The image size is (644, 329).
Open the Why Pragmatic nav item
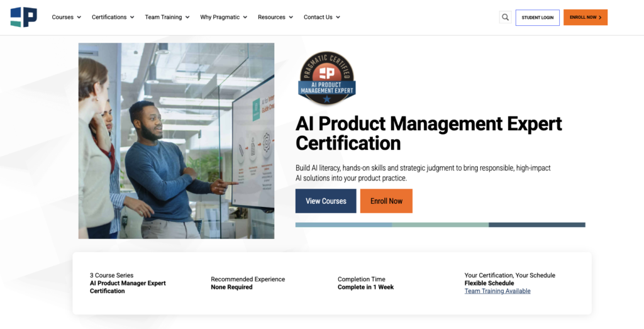[220, 17]
